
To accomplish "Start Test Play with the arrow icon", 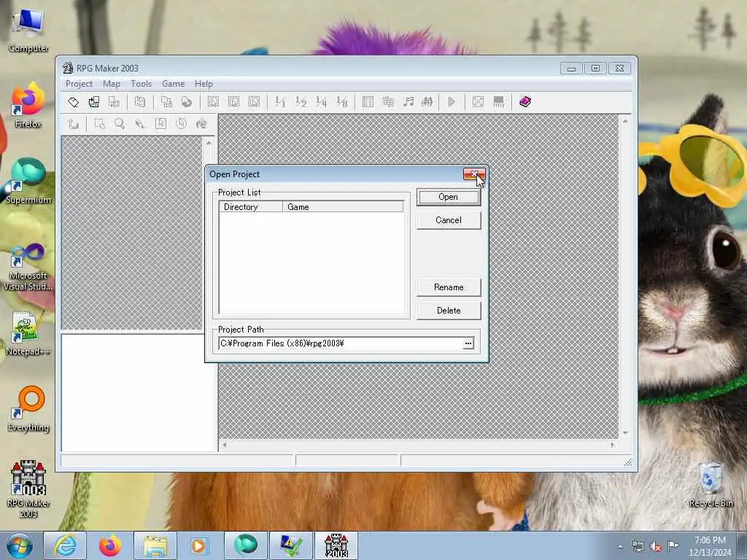I will [452, 102].
